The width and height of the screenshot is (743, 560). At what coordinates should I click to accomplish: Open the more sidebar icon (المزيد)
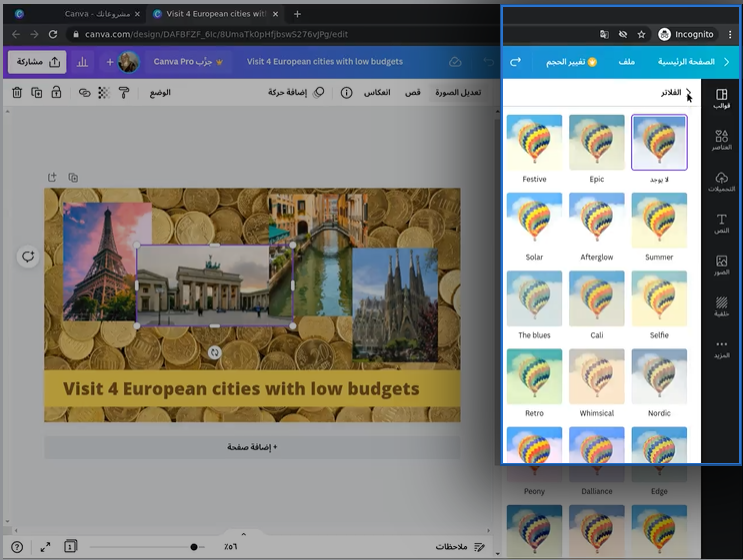(x=721, y=349)
